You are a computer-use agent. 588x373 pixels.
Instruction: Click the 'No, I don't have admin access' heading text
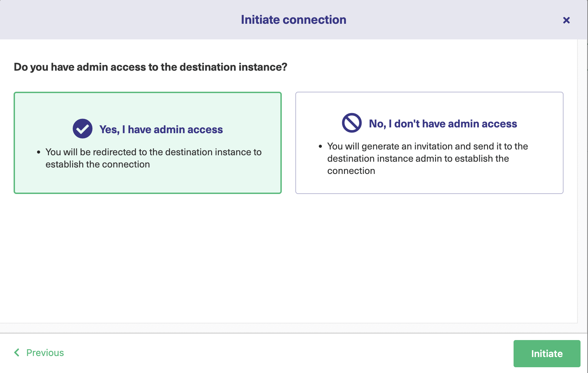coord(443,124)
